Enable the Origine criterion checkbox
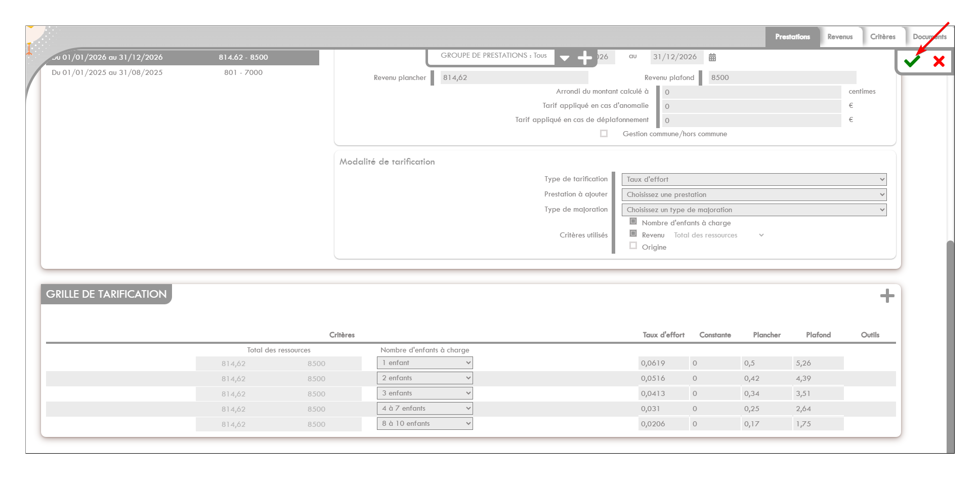Screen dimensions: 980x479 633,246
